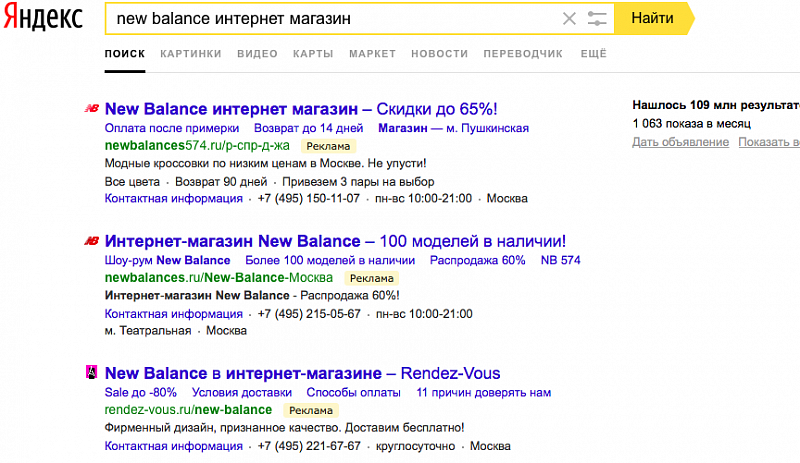
Task: Select phone number +7 (495) 221-67-67
Action: pyautogui.click(x=309, y=446)
